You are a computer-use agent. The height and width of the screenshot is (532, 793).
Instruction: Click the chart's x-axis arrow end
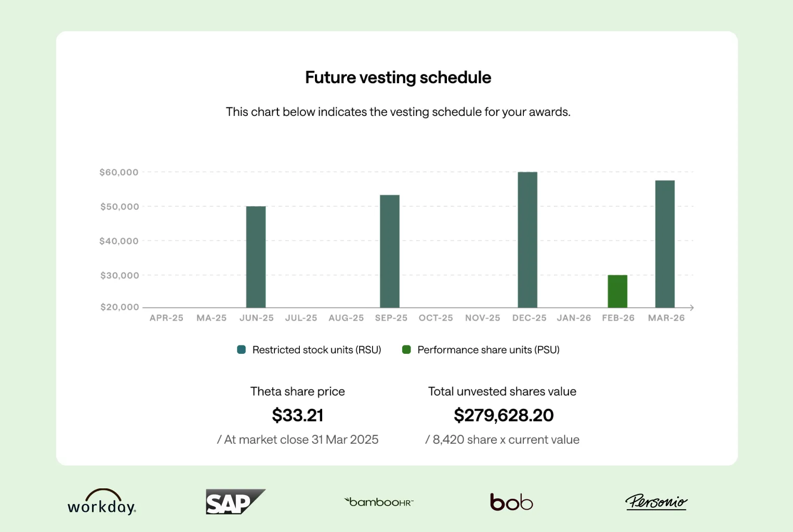click(691, 308)
